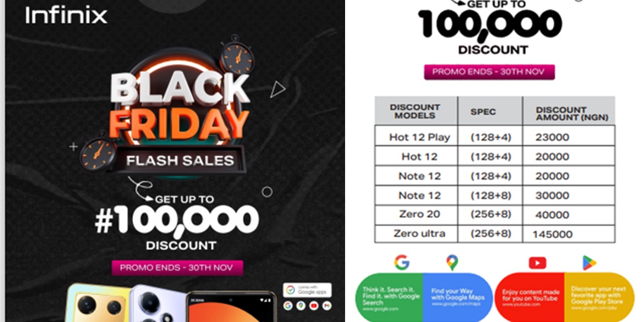Image resolution: width=644 pixels, height=322 pixels.
Task: Click the large YouTube logo above the red panel
Action: pos(537,262)
